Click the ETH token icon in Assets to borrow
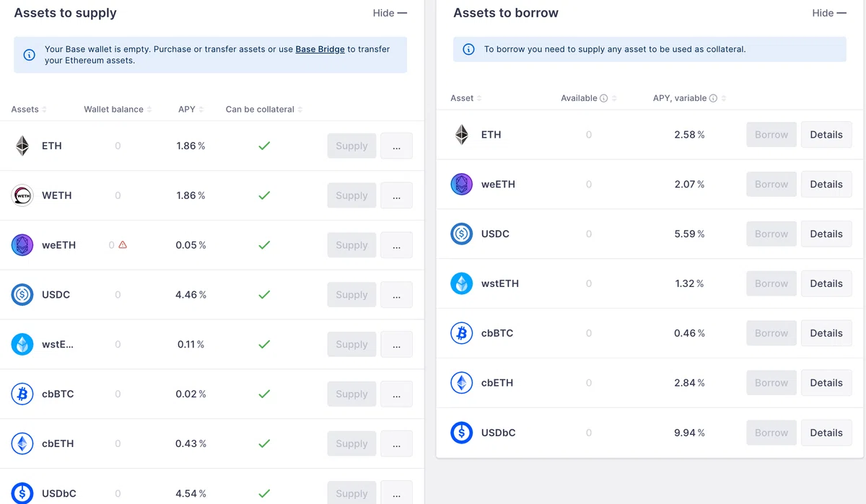 coord(462,135)
